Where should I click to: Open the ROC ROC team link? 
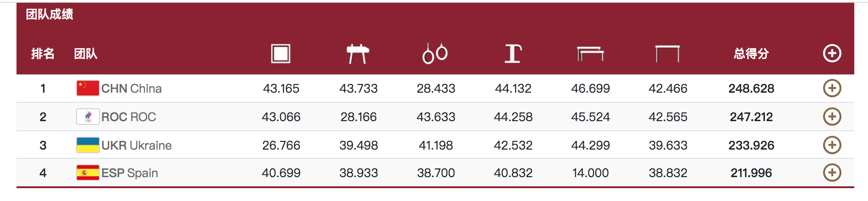click(129, 117)
